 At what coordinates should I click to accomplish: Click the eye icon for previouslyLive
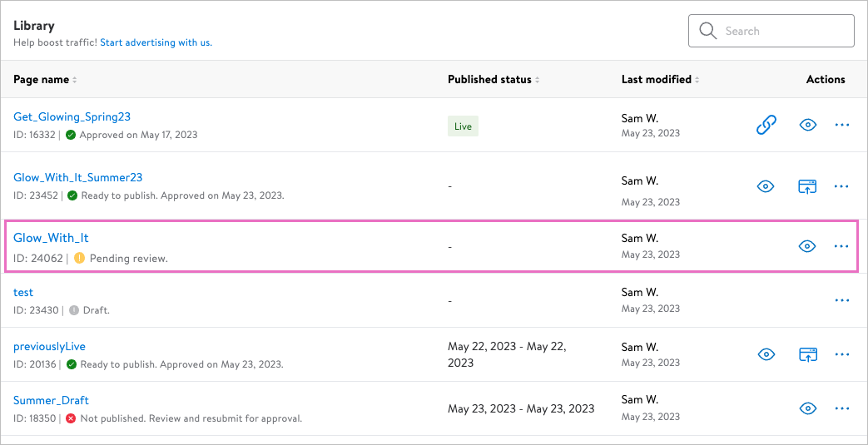pyautogui.click(x=766, y=354)
